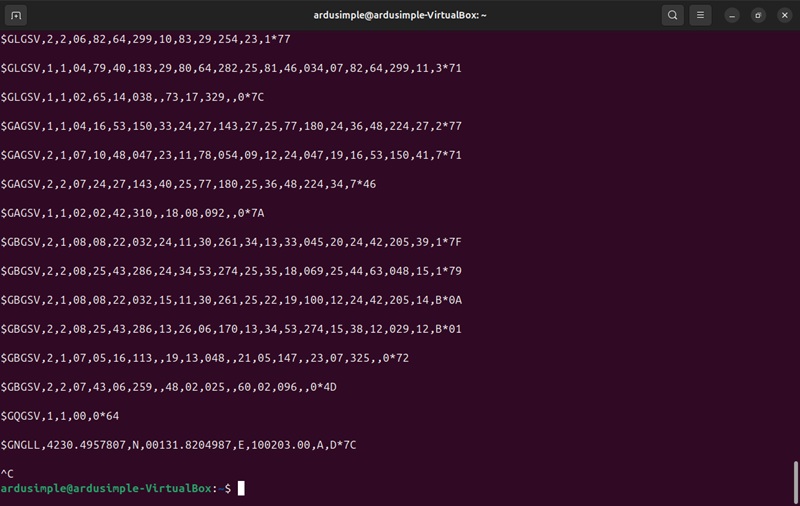The width and height of the screenshot is (800, 506).
Task: Click the $GBGSV line ending in B*0A
Action: (x=231, y=300)
